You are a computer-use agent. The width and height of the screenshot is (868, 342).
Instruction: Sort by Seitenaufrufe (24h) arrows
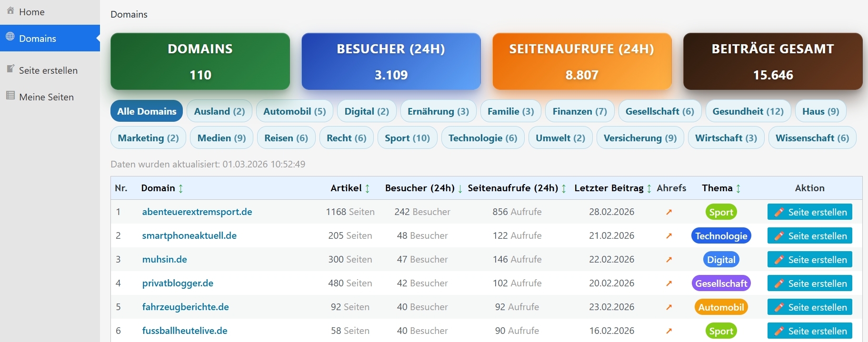click(x=564, y=188)
